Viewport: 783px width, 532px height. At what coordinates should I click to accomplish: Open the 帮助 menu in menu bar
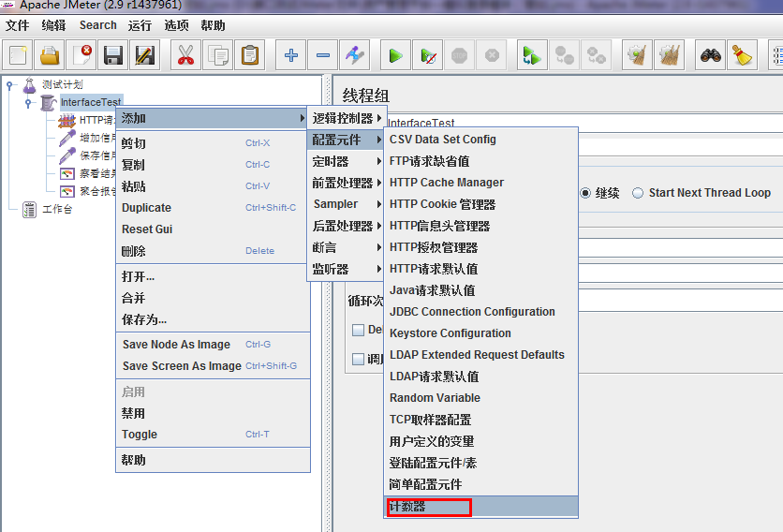pos(214,25)
